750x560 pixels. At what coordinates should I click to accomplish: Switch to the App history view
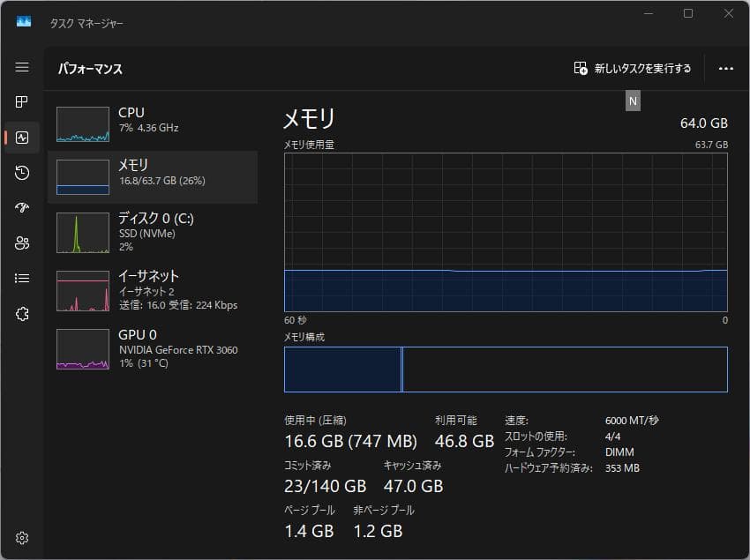coord(22,173)
